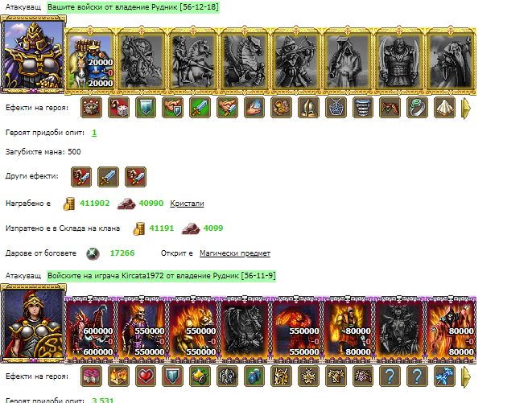Select the amulet necklace effect icon
The width and height of the screenshot is (532, 403).
tap(336, 108)
